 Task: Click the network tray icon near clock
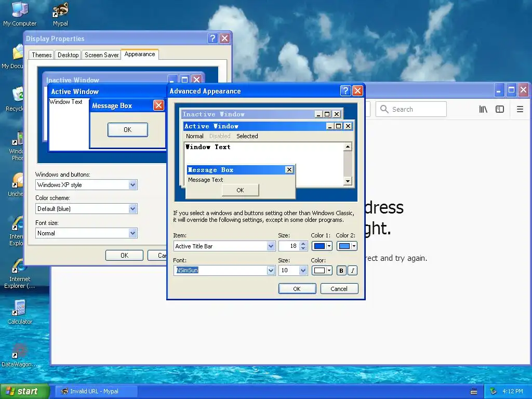493,391
